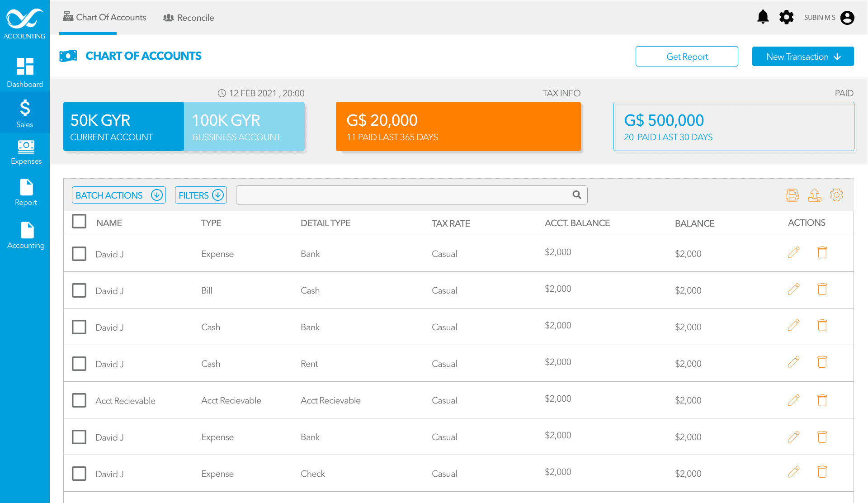This screenshot has height=503, width=868.
Task: Edit first David J Expense row
Action: pos(793,252)
